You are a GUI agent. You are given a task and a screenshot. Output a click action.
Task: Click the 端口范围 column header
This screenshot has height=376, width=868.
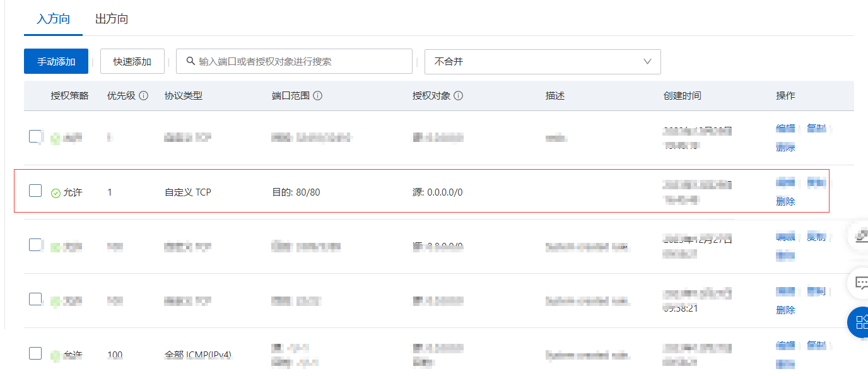291,96
